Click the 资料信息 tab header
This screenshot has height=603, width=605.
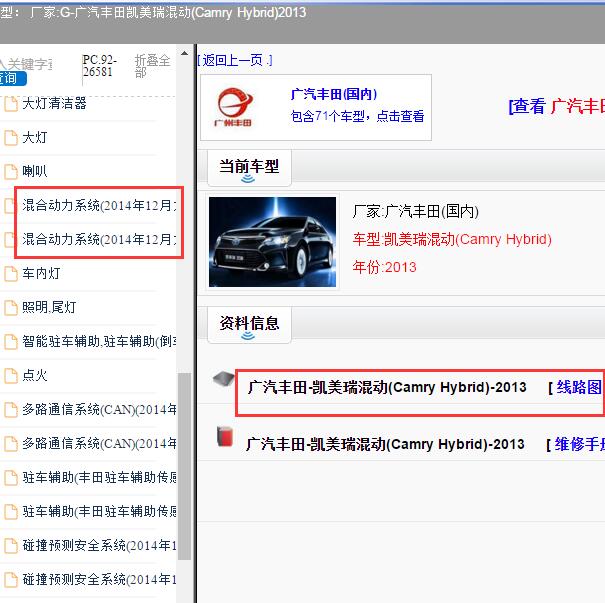(x=249, y=325)
